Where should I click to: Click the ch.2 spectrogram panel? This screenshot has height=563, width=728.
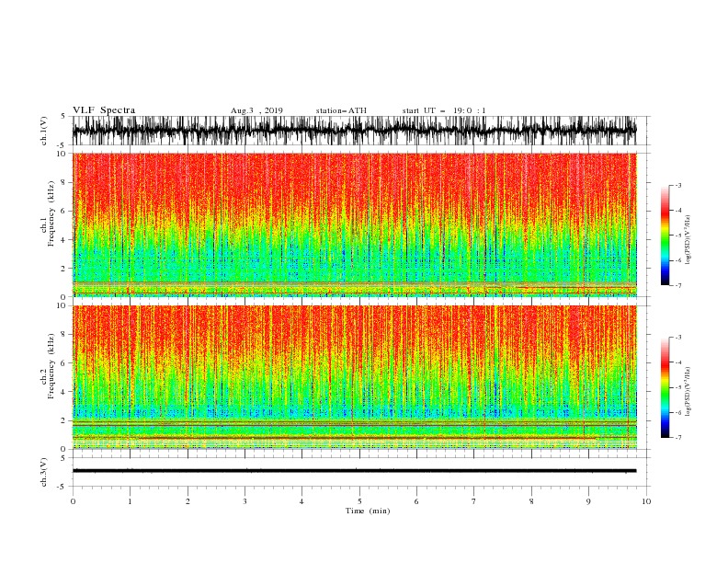pyautogui.click(x=354, y=377)
